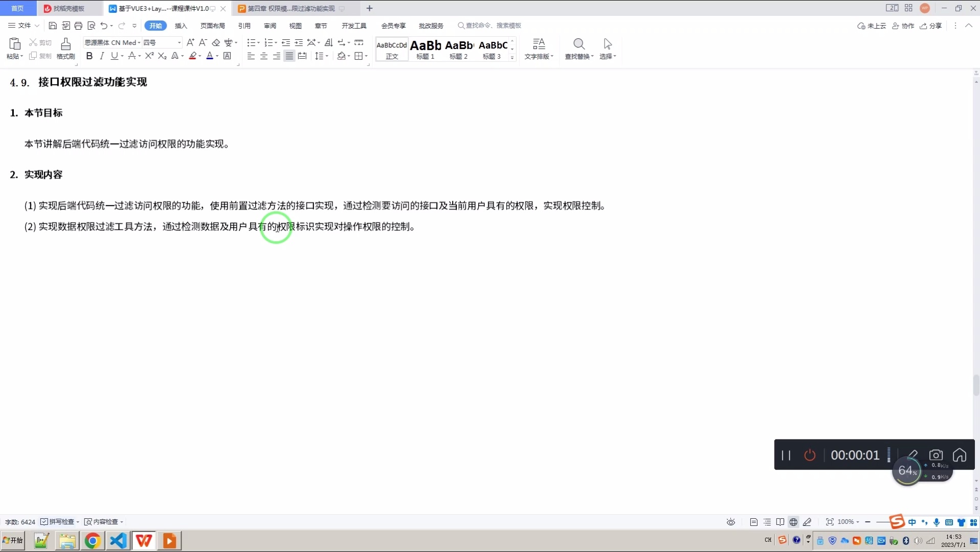This screenshot has height=552, width=980.
Task: Apply superscript formatting
Action: click(x=149, y=56)
